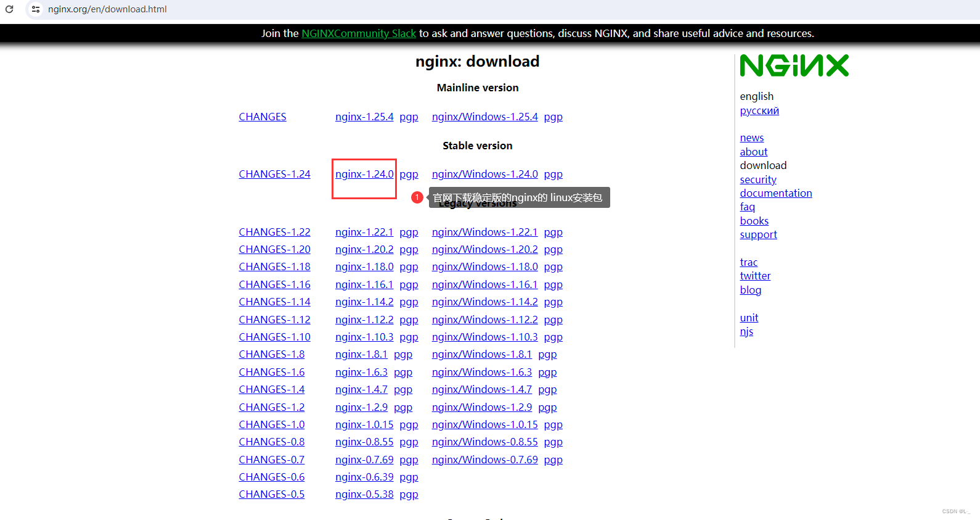Screen dimensions: 980x520
Task: Open CHANGES-1.0 changelog
Action: (272, 424)
